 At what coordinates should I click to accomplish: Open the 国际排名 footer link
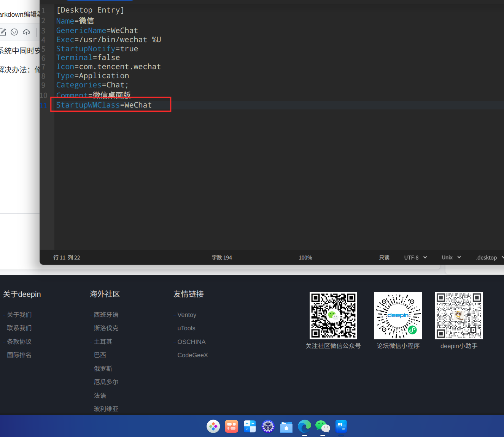(x=19, y=355)
